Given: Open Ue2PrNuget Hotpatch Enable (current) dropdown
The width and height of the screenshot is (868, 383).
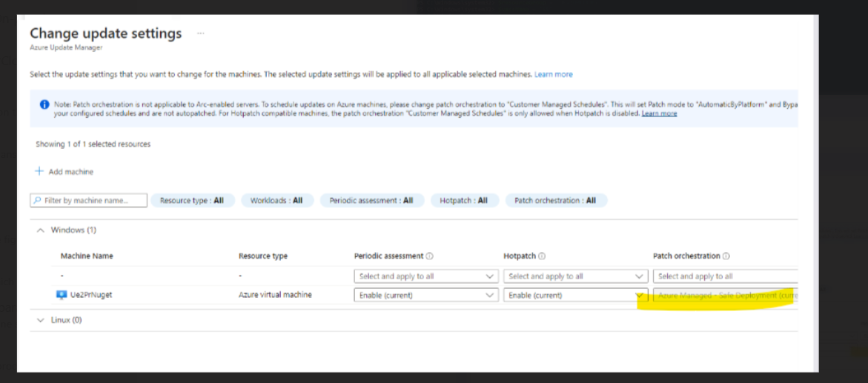Looking at the screenshot, I should point(575,296).
